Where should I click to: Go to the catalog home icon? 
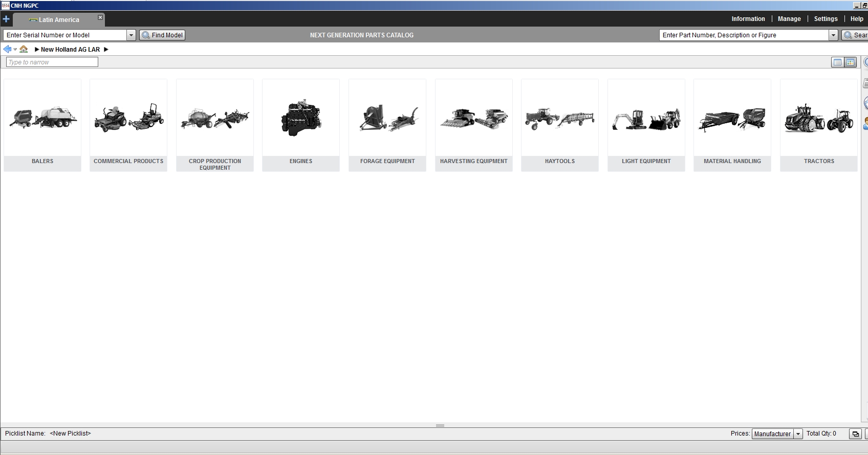pyautogui.click(x=24, y=49)
